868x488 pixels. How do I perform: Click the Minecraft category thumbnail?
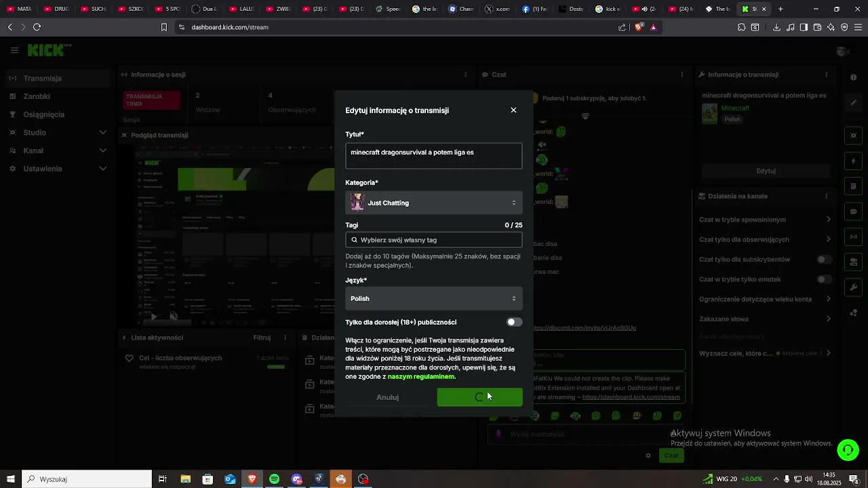(x=709, y=113)
